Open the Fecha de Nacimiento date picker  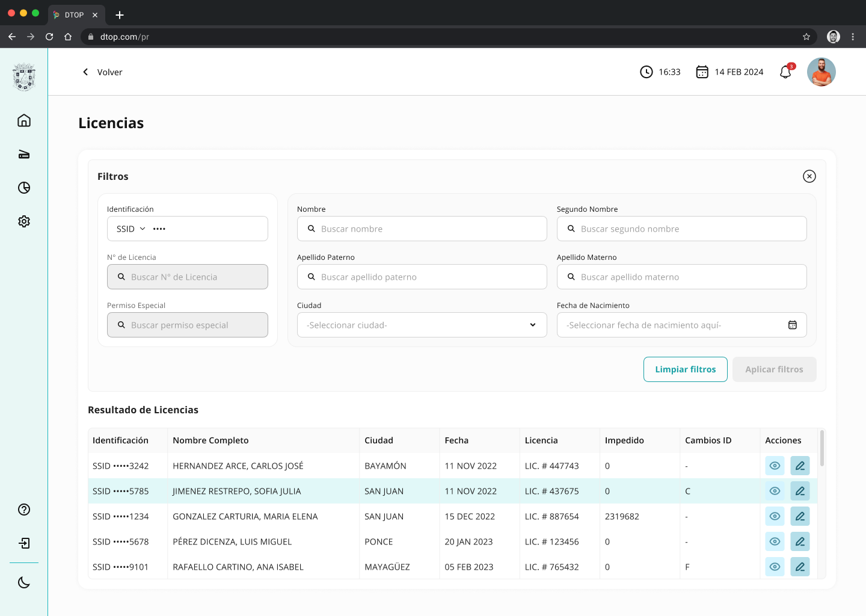click(x=792, y=325)
